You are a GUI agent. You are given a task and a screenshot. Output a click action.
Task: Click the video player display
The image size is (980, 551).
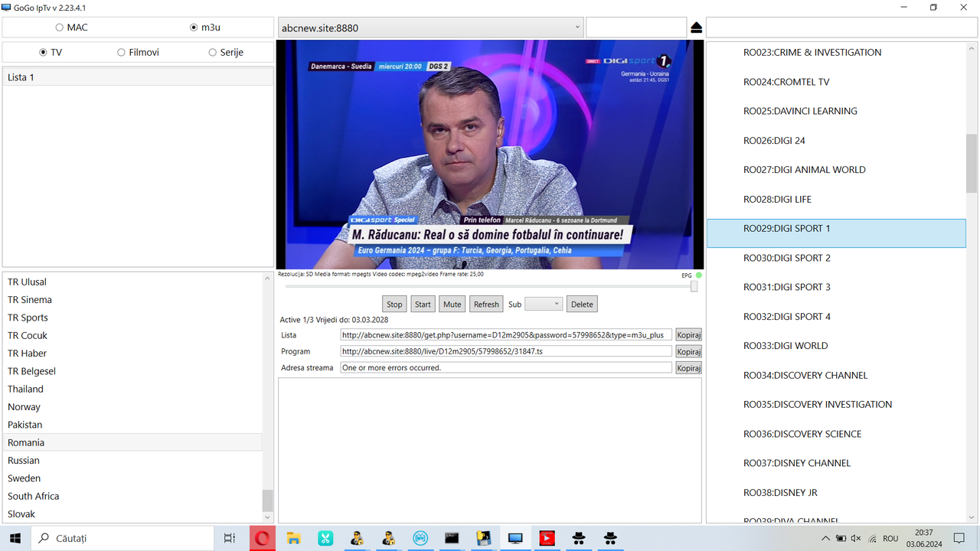489,154
